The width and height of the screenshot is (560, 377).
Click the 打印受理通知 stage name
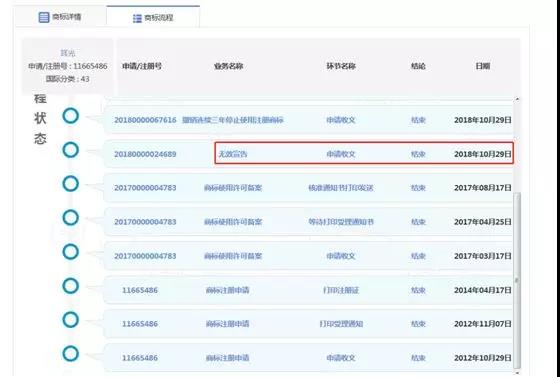tap(341, 324)
